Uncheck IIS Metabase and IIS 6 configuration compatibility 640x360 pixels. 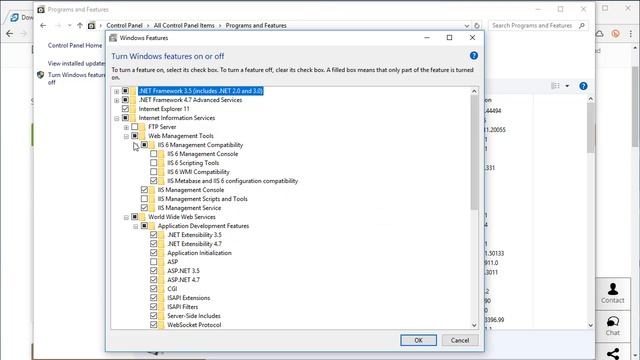[153, 180]
